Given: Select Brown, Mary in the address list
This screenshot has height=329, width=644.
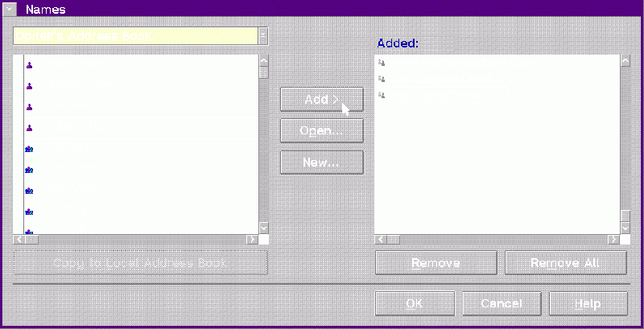Looking at the screenshot, I should click(72, 64).
